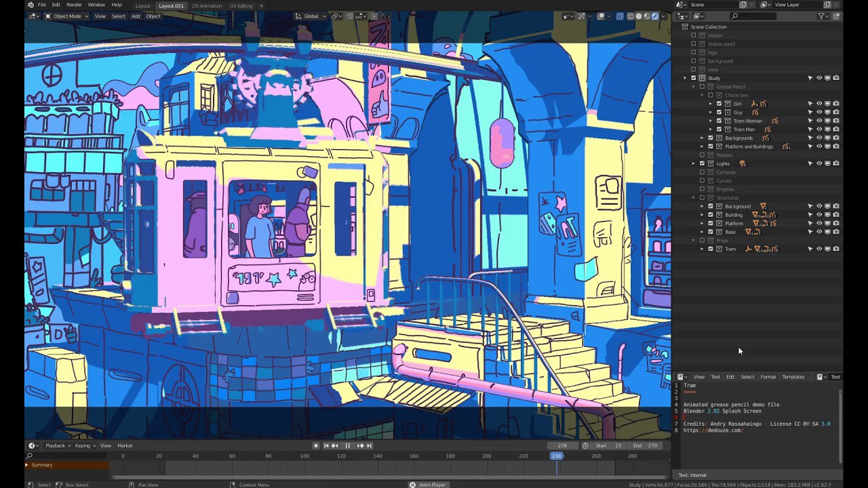868x488 pixels.
Task: Expand the Girl collection
Action: (x=711, y=104)
